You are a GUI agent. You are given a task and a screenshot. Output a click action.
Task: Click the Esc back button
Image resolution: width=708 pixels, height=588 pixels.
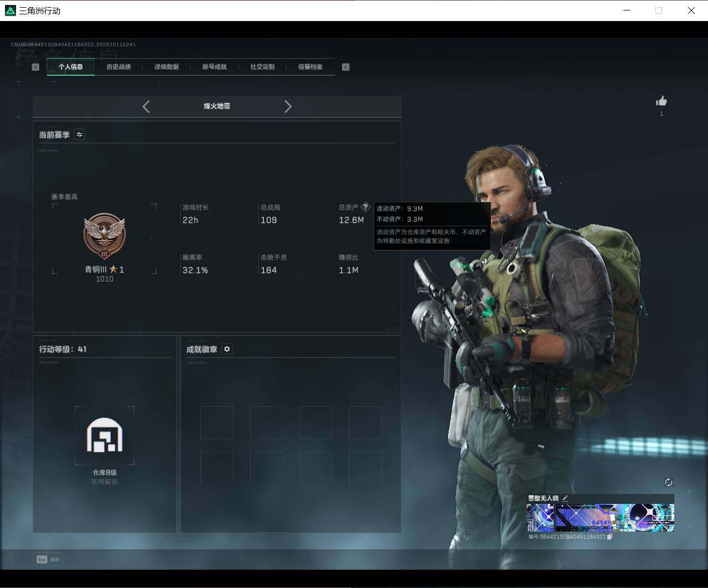click(48, 559)
